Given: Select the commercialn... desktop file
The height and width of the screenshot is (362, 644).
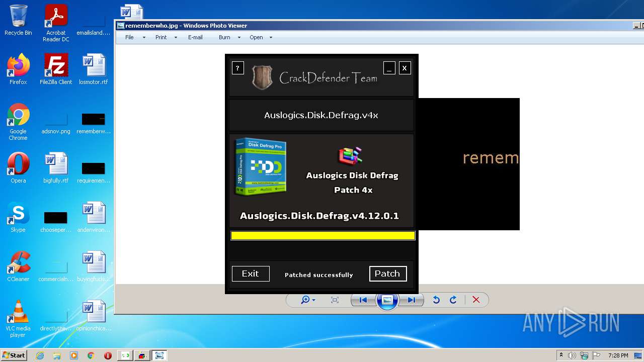Looking at the screenshot, I should pyautogui.click(x=56, y=270).
